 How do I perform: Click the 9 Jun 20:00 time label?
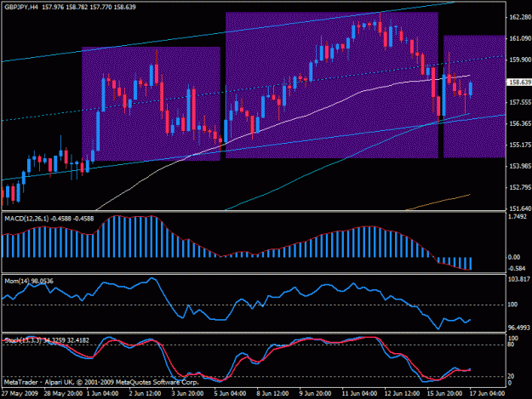point(315,394)
